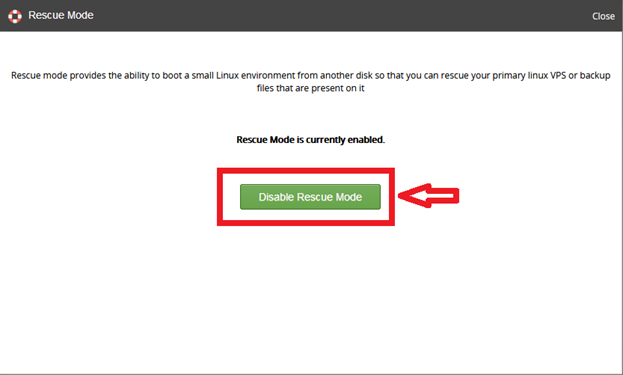The height and width of the screenshot is (375, 623).
Task: Click the Rescue Mode title text
Action: [x=61, y=15]
